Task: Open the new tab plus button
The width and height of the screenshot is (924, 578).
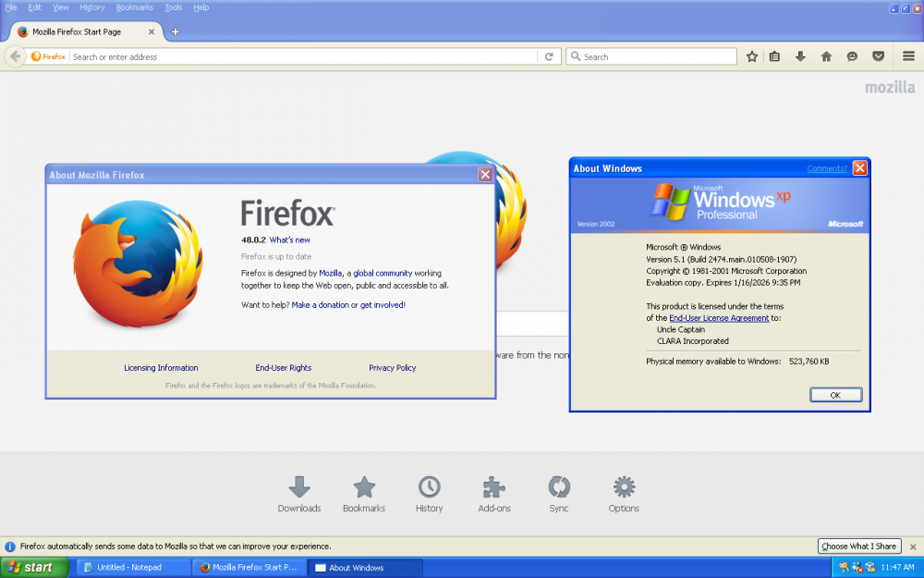Action: [x=176, y=31]
